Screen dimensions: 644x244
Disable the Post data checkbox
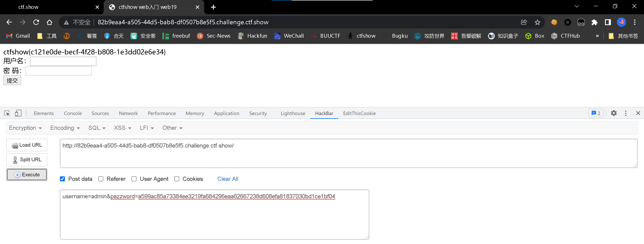62,179
